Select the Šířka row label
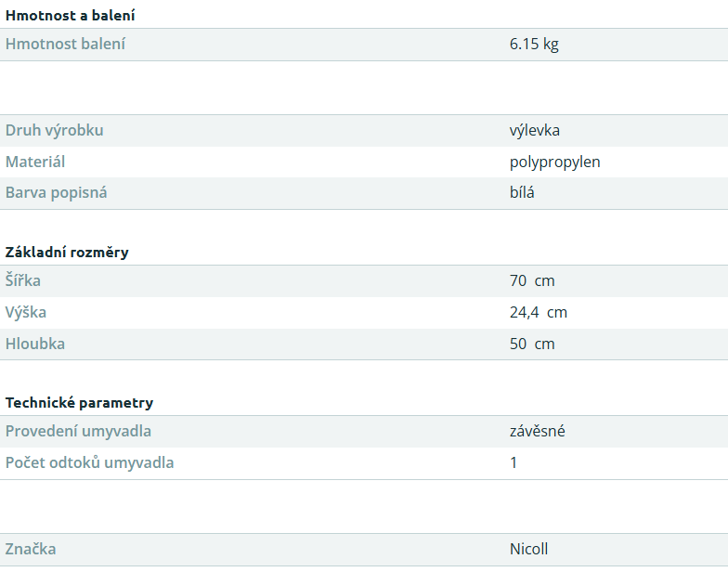Screen dimensions: 728x585 22,280
